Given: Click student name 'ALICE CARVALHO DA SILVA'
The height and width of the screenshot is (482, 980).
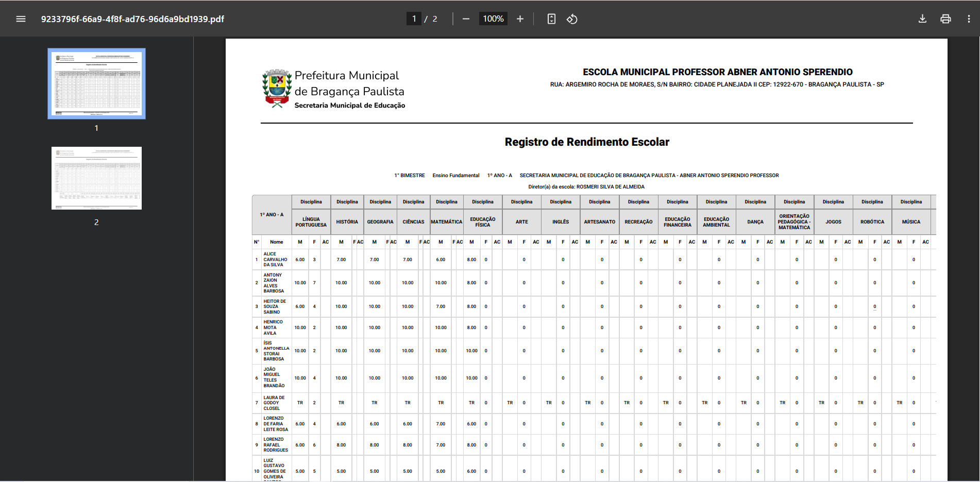Looking at the screenshot, I should [x=275, y=260].
